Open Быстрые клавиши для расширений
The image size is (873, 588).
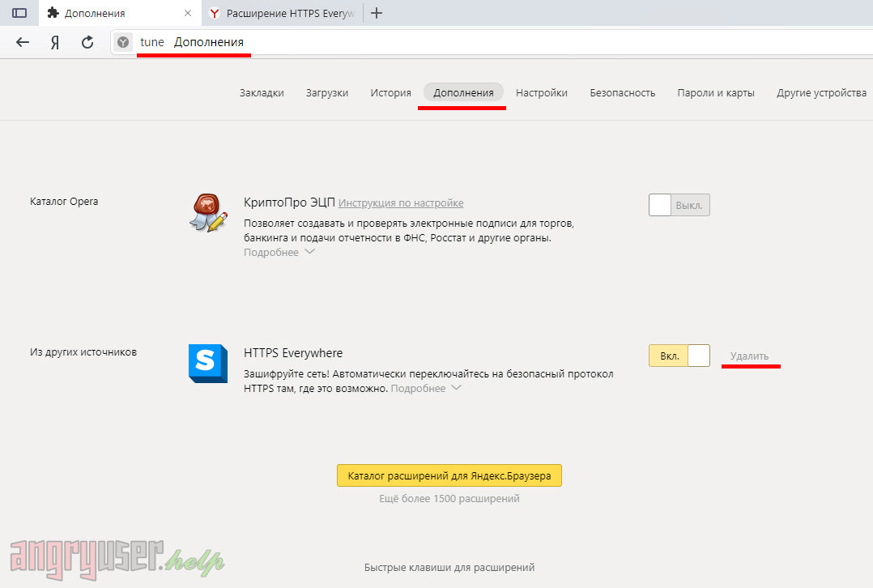449,568
